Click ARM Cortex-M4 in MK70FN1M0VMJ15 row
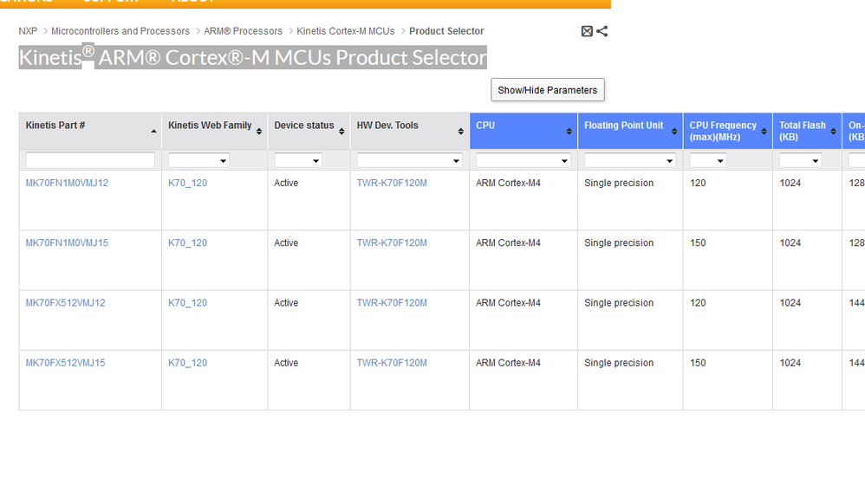 (508, 243)
